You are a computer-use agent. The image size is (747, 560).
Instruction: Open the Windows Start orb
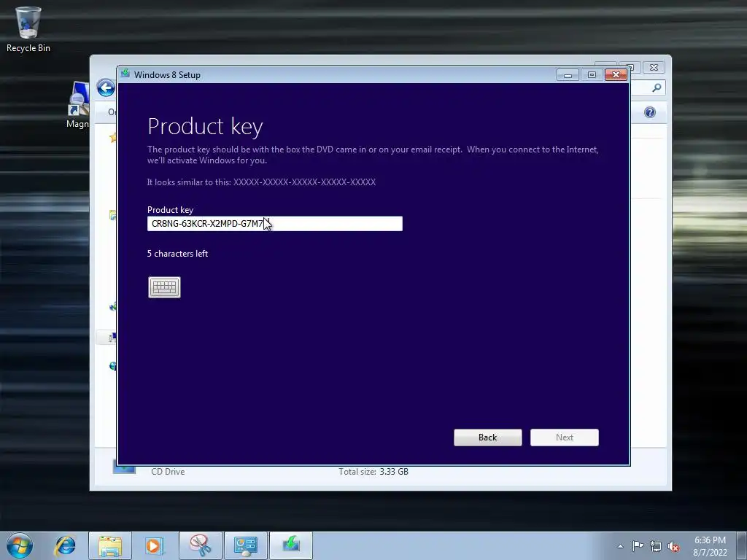pyautogui.click(x=20, y=545)
